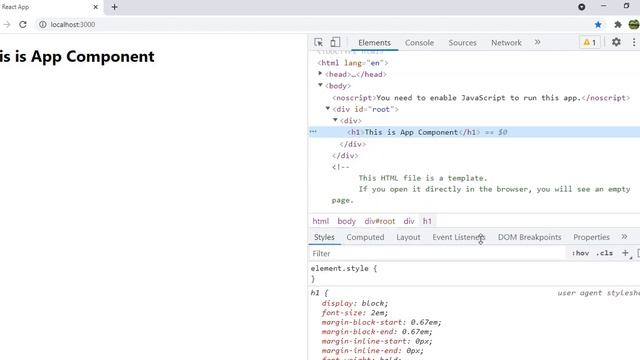Image resolution: width=640 pixels, height=360 pixels.
Task: Show more DevTools panel tabs
Action: click(x=538, y=42)
